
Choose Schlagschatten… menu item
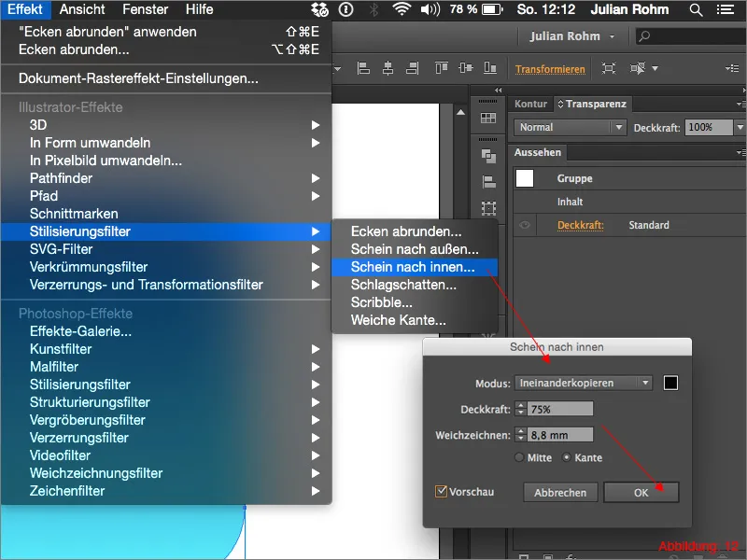[415, 285]
